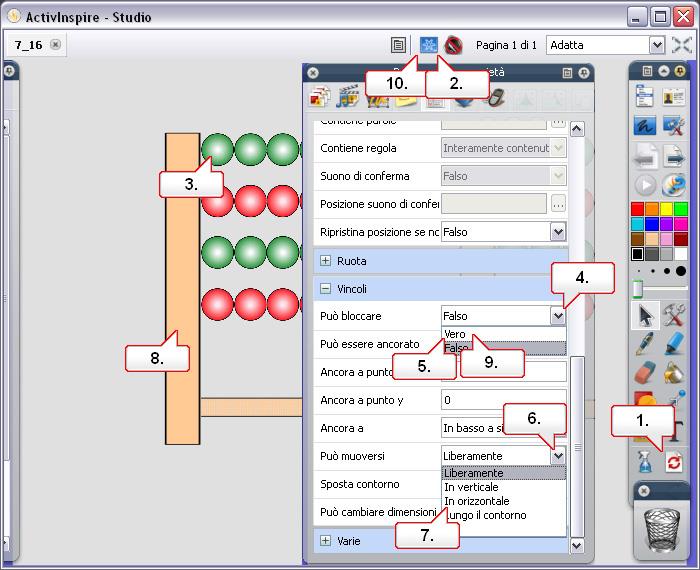Open property browser options menu icon

[567, 72]
